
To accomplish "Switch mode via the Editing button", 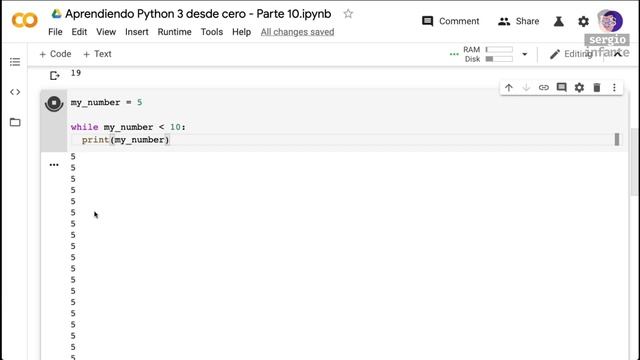I will [x=571, y=54].
